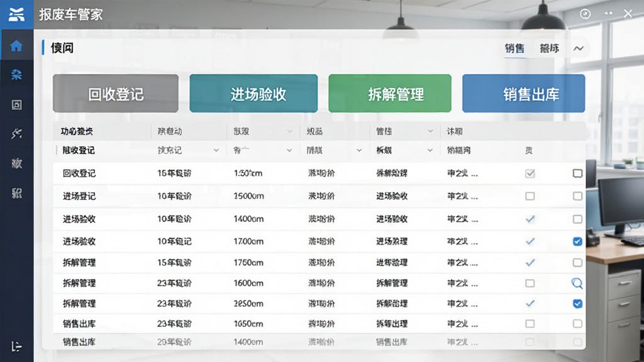
Task: Expand the filter-row dropdown in the year column
Action: point(216,150)
